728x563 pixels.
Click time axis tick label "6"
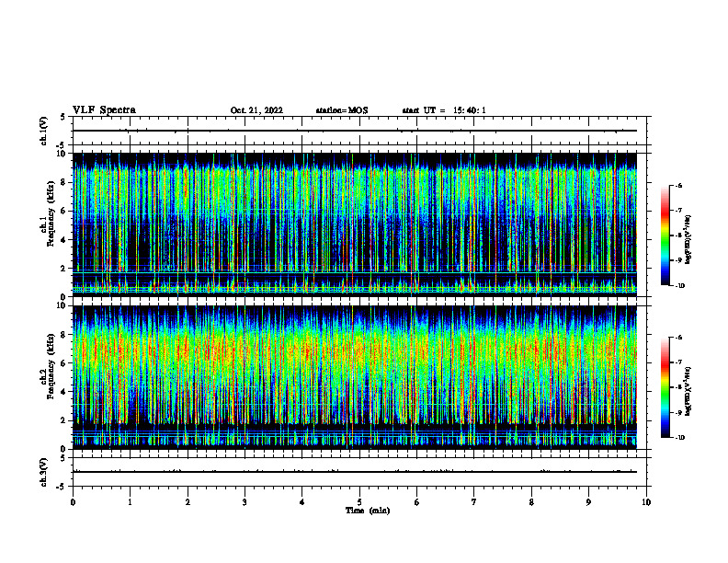coord(417,502)
